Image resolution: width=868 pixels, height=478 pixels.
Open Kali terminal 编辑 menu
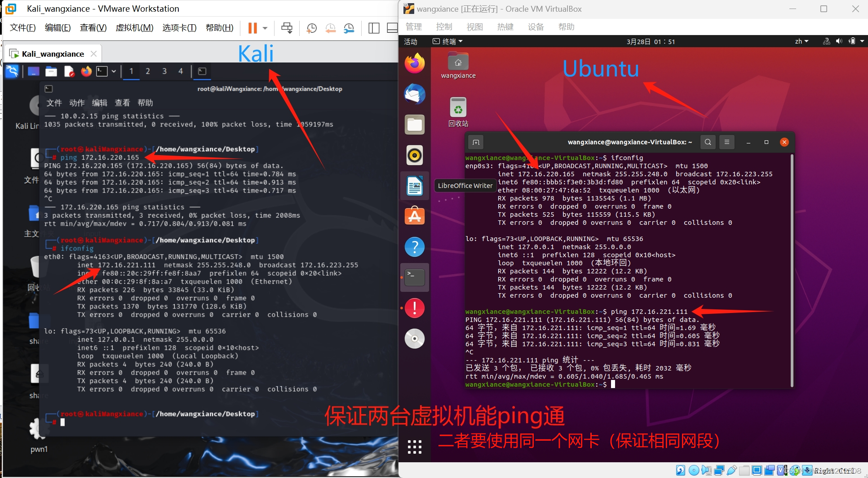(x=100, y=103)
